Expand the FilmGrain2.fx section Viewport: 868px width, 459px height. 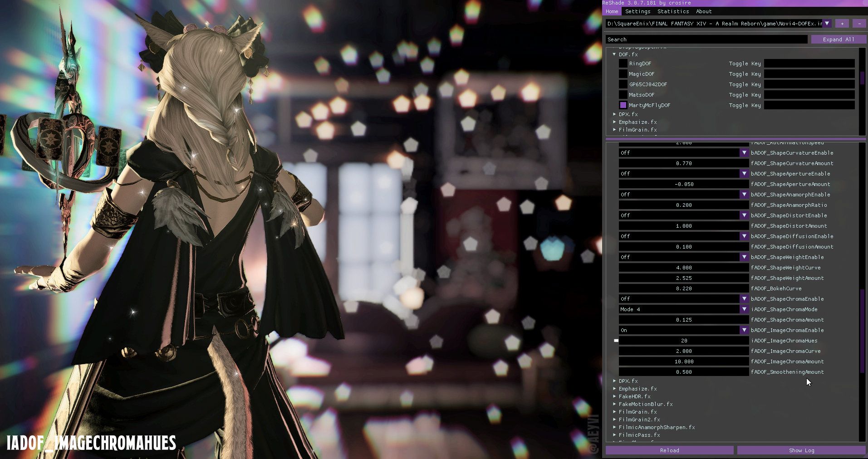click(614, 420)
